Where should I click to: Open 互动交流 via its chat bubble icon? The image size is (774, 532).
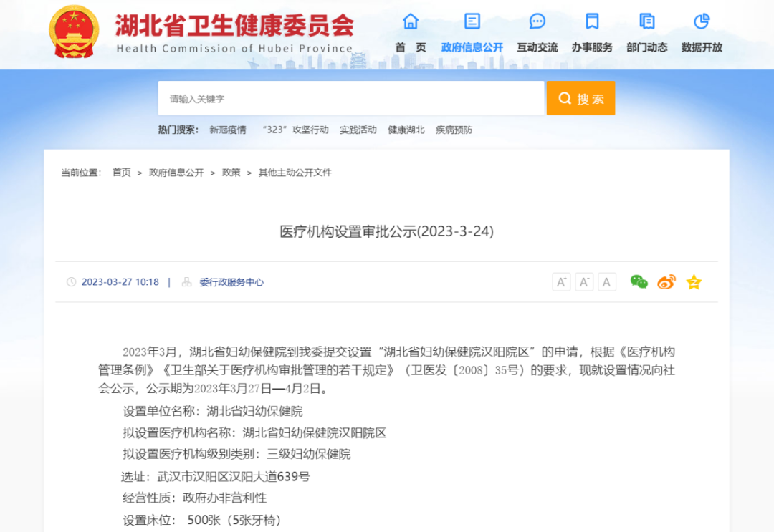537,22
